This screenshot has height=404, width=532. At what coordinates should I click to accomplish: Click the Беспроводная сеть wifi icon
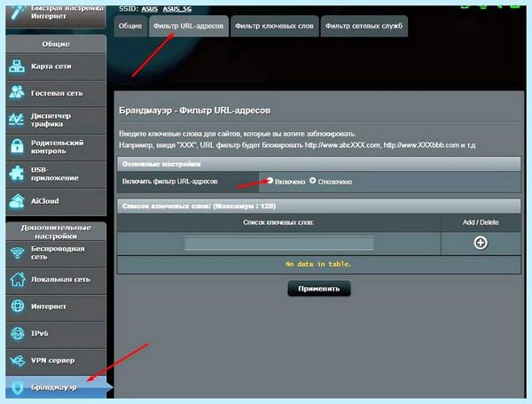pyautogui.click(x=18, y=252)
